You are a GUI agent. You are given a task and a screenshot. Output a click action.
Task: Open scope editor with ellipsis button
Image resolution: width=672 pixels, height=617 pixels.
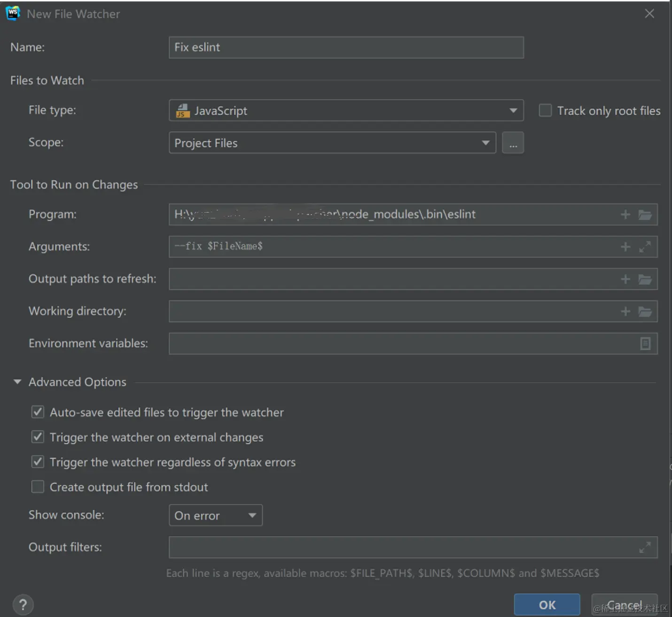click(x=513, y=143)
